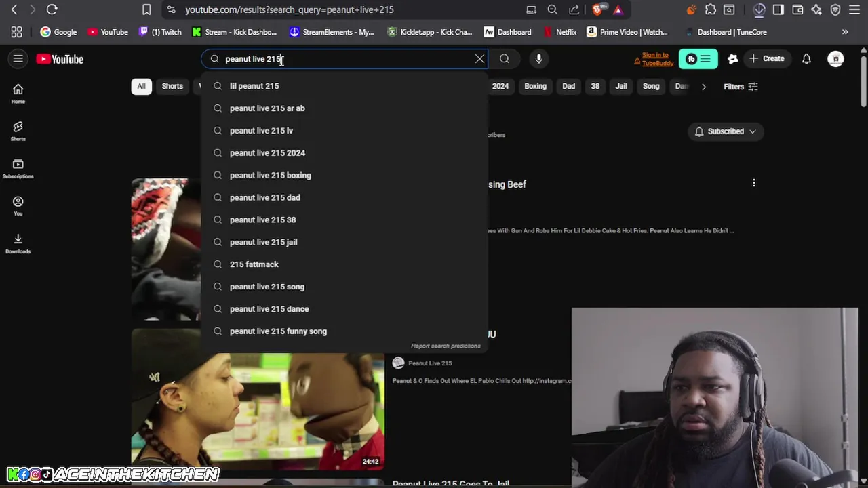Open Home in the YouTube sidebar
868x488 pixels.
click(x=18, y=94)
